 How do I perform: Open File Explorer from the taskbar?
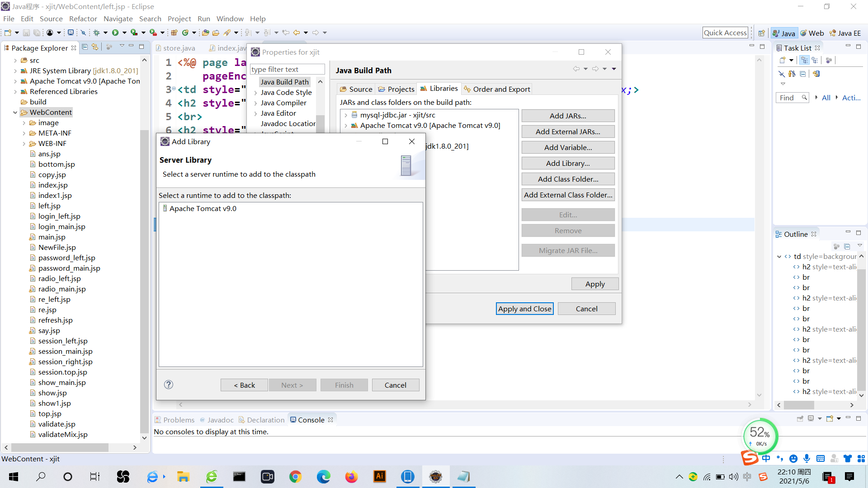(x=183, y=477)
